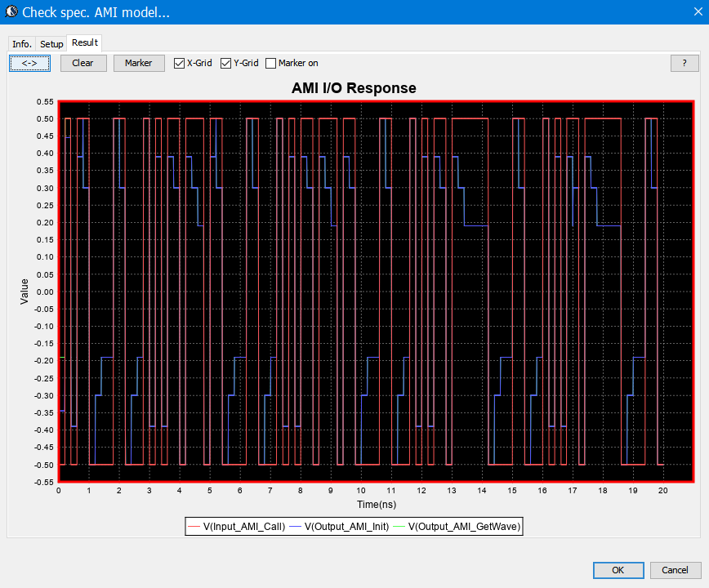Click the V(Output_AMI_Init) legend entry
Viewport: 709px width, 588px height.
[x=345, y=527]
